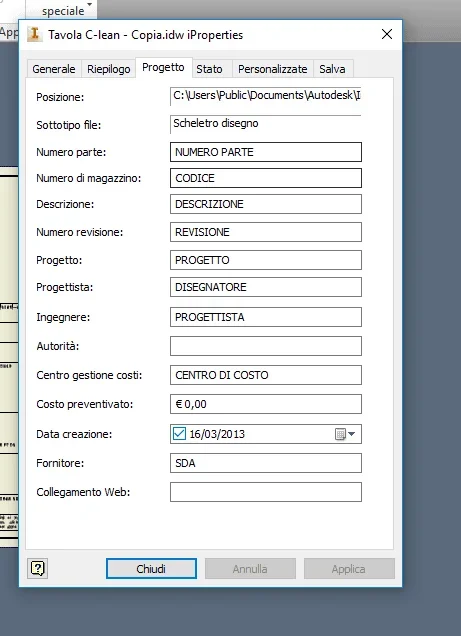Viewport: 461px width, 636px height.
Task: Switch to the Generale tab
Action: pyautogui.click(x=54, y=69)
